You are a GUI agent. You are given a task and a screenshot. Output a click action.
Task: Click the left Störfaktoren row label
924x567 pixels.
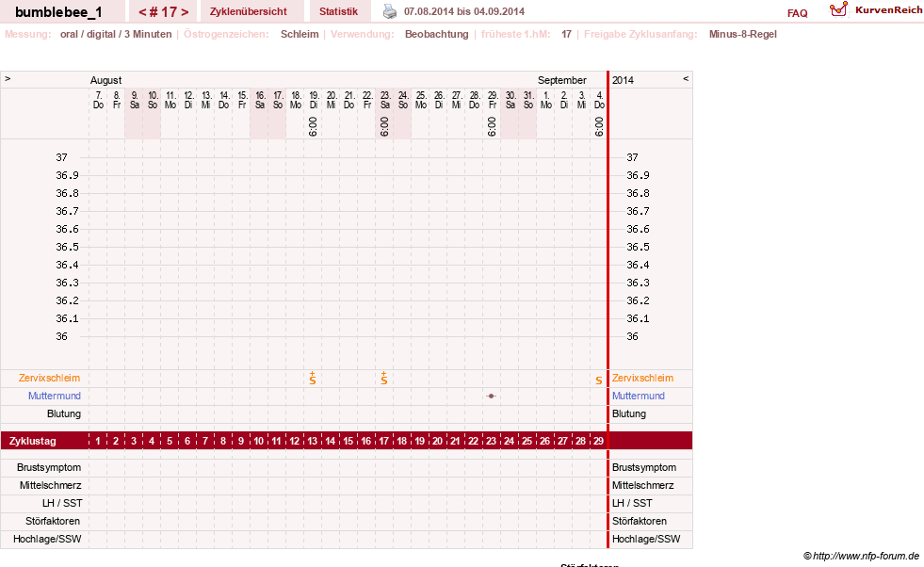coord(53,521)
